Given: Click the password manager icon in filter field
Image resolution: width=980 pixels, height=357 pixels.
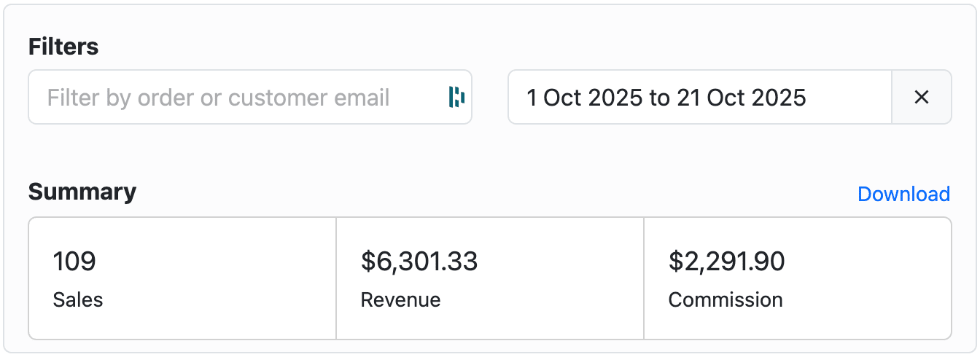Looking at the screenshot, I should 456,97.
